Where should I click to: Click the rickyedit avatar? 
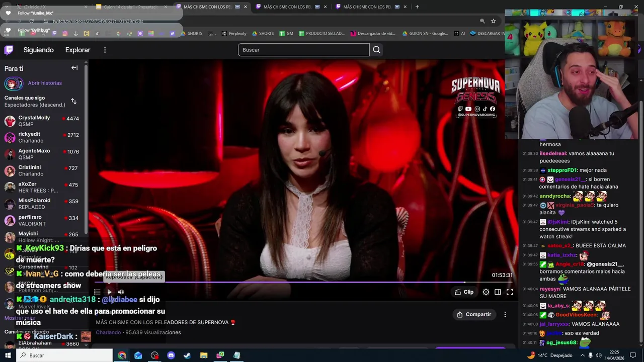(x=10, y=138)
